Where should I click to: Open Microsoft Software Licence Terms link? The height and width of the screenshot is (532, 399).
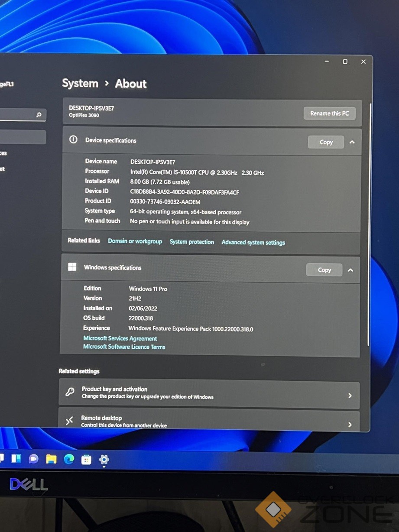click(x=124, y=347)
